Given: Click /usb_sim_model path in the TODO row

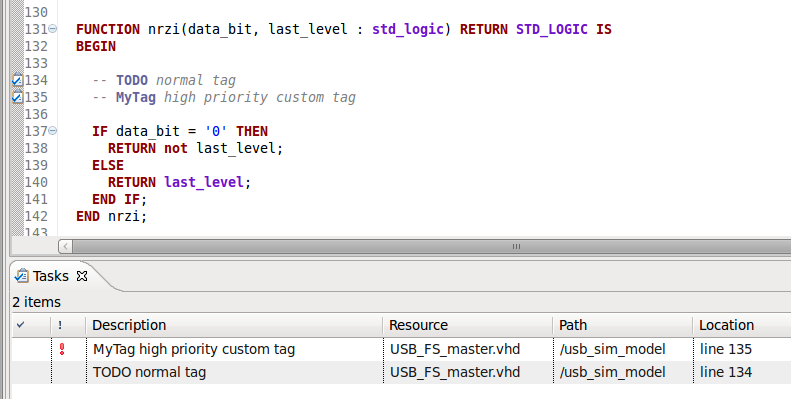Looking at the screenshot, I should [x=612, y=372].
